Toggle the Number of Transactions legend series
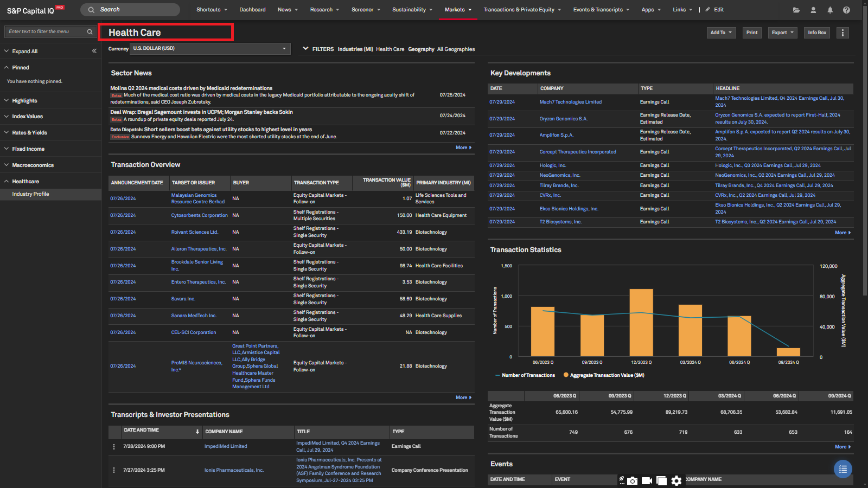 525,375
